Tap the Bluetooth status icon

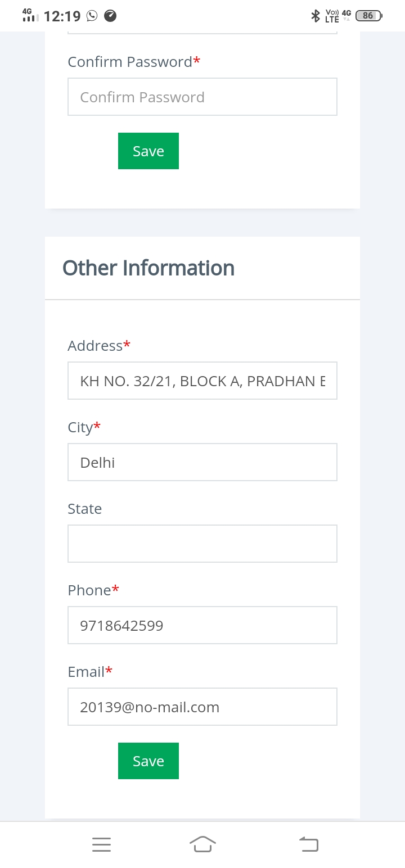pos(315,16)
